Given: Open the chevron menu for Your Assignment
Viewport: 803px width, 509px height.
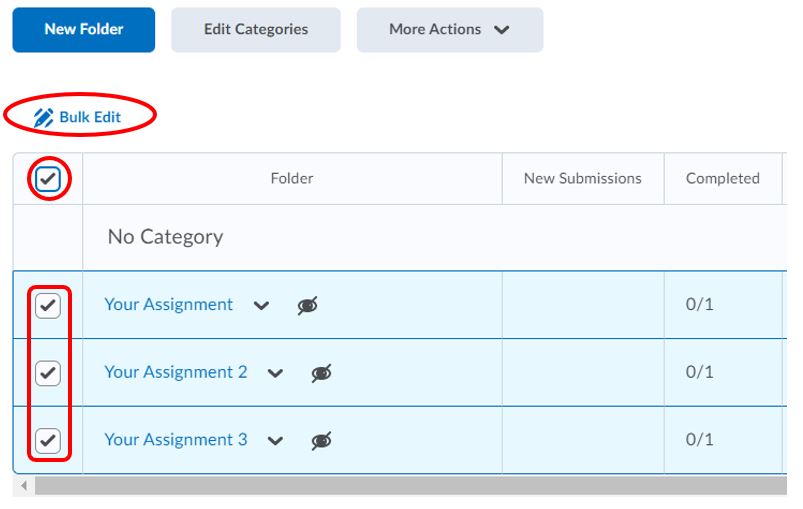Looking at the screenshot, I should pos(261,306).
